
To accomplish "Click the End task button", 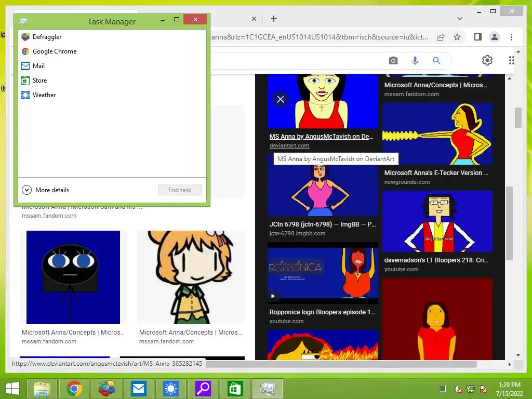I will point(180,190).
